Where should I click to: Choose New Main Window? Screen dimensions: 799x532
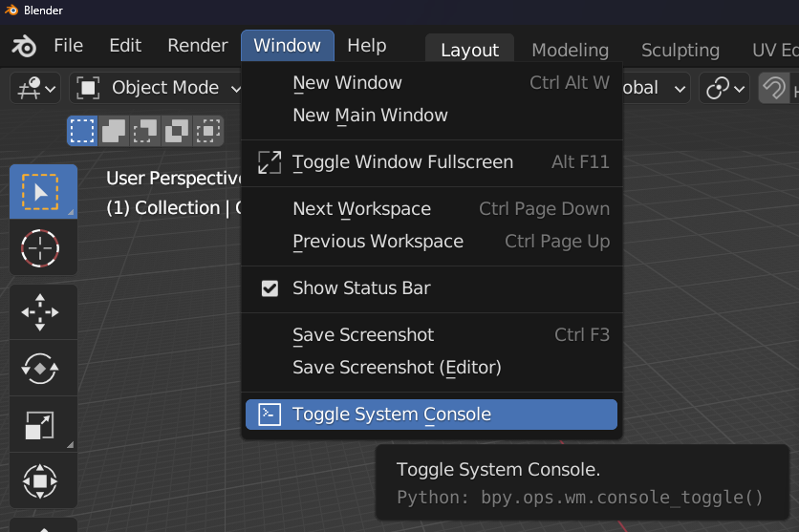432,116
